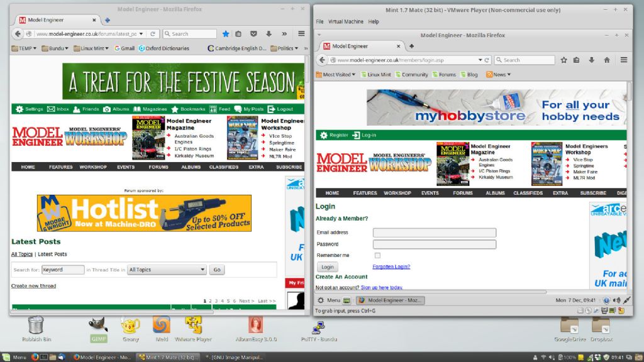644x362 pixels.
Task: Click Gmail bookmark in left Firefox
Action: click(x=125, y=48)
